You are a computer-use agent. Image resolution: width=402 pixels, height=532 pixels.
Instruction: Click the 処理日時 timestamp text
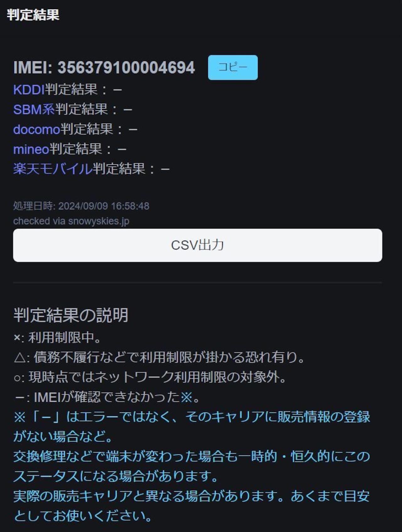(x=81, y=206)
